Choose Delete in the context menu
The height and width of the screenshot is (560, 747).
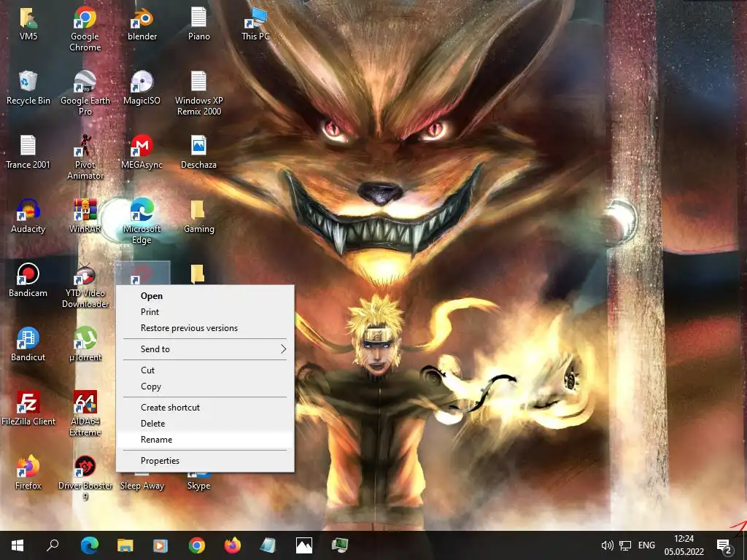point(205,424)
